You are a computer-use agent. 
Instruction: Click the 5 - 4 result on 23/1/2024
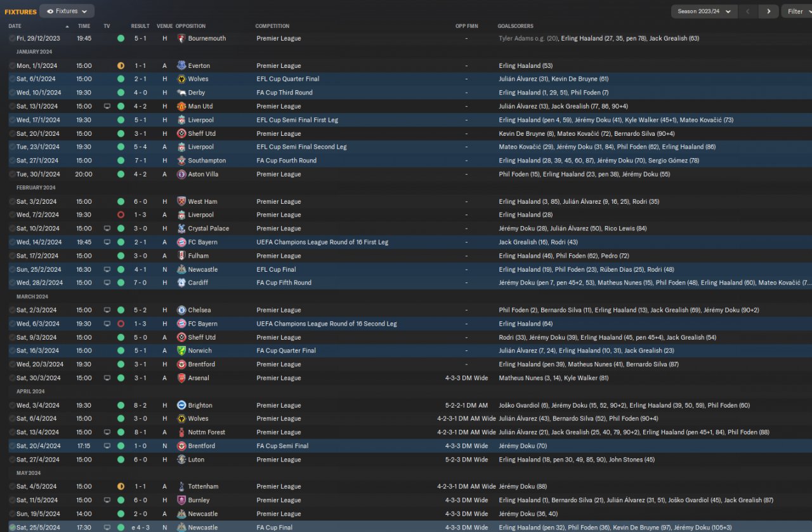[x=141, y=147]
